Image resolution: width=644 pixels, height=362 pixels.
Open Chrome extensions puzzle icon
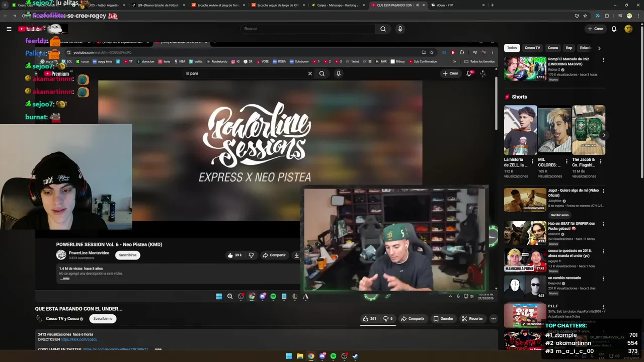(607, 16)
